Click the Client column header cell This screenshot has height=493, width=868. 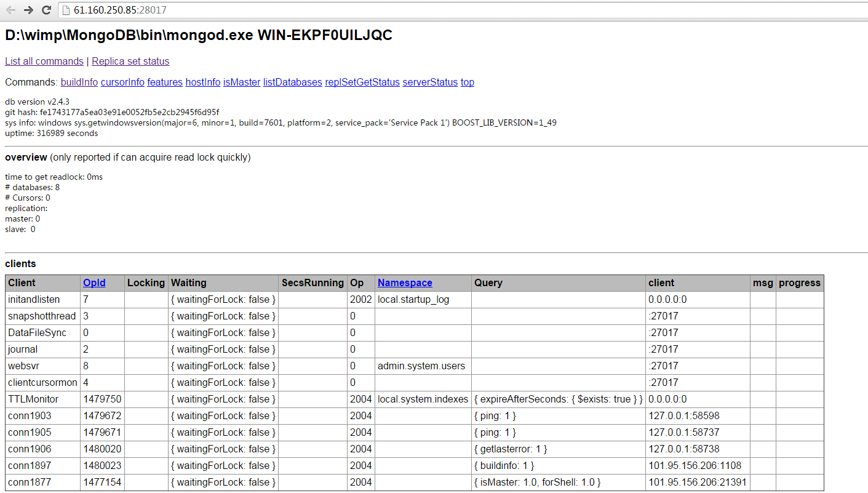coord(43,283)
